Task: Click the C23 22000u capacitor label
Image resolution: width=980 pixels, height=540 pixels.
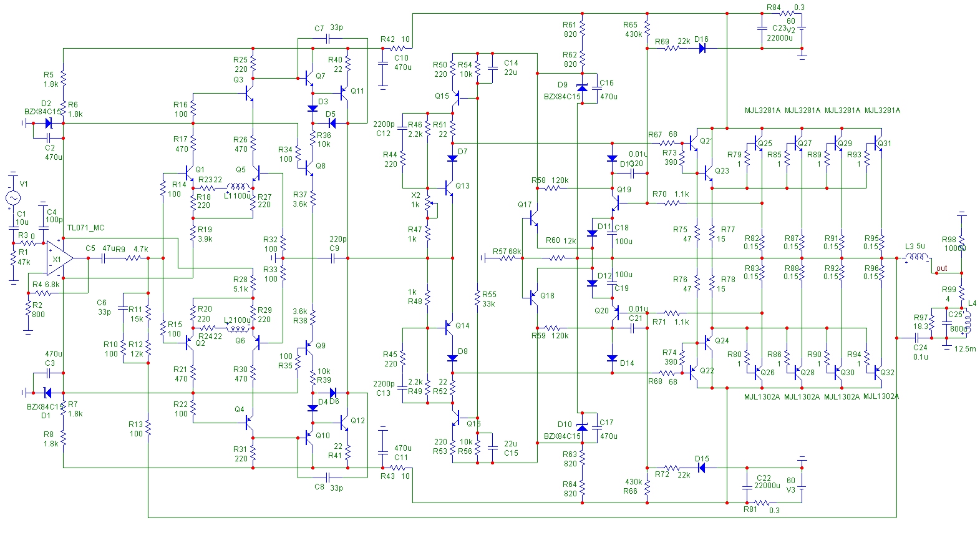Action: pos(780,33)
